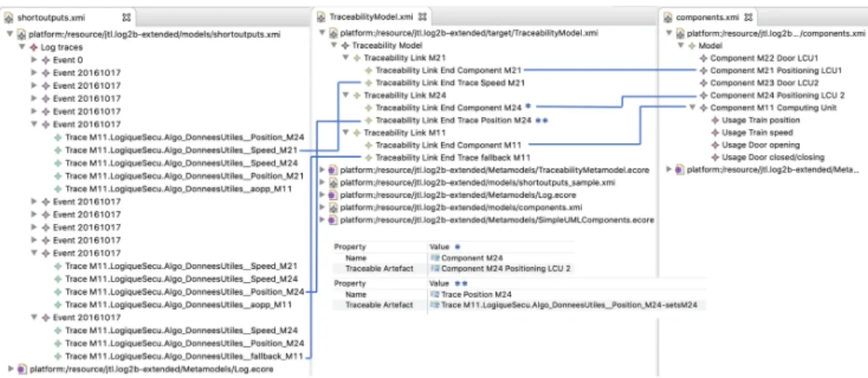Click the shortoutputs_sample.xmi file icon
Image resolution: width=868 pixels, height=378 pixels.
(333, 183)
